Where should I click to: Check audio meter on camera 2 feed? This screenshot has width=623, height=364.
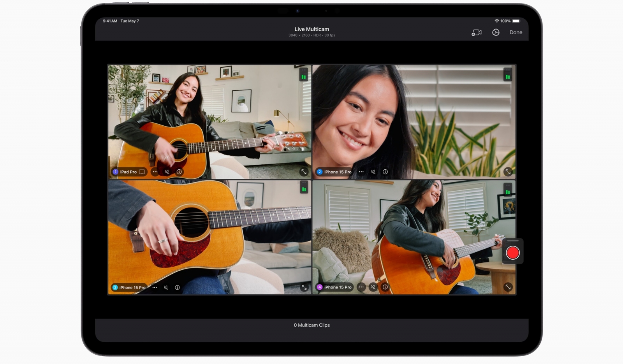tap(508, 75)
